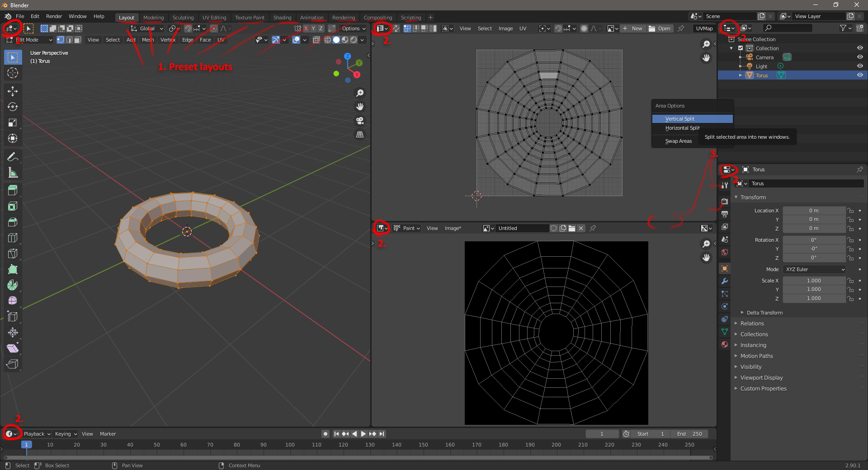Select the Measure tool

[13, 173]
